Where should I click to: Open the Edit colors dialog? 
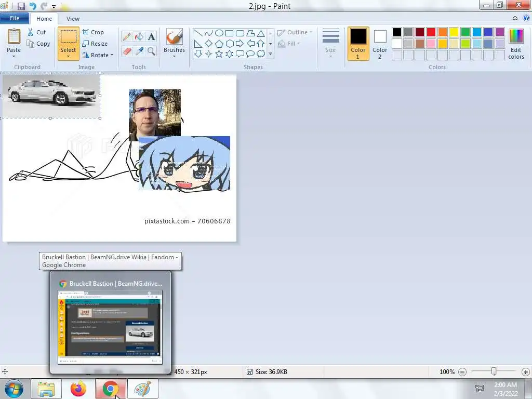[x=516, y=44]
